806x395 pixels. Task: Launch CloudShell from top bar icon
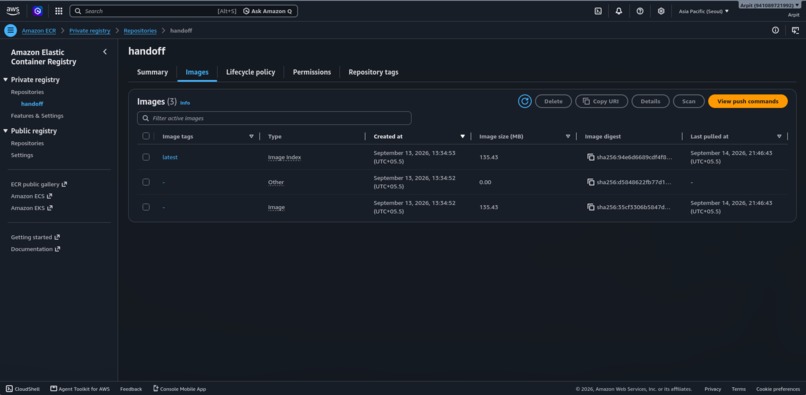pos(598,11)
